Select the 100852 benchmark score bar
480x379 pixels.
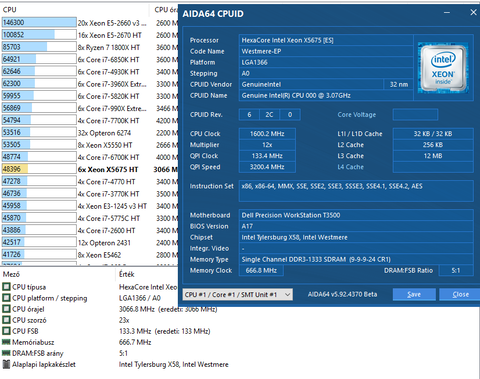pos(39,35)
